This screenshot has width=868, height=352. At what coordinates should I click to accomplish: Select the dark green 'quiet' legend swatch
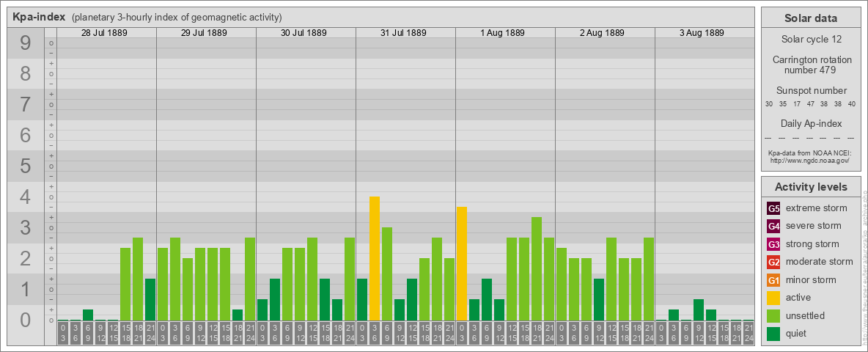pos(774,333)
